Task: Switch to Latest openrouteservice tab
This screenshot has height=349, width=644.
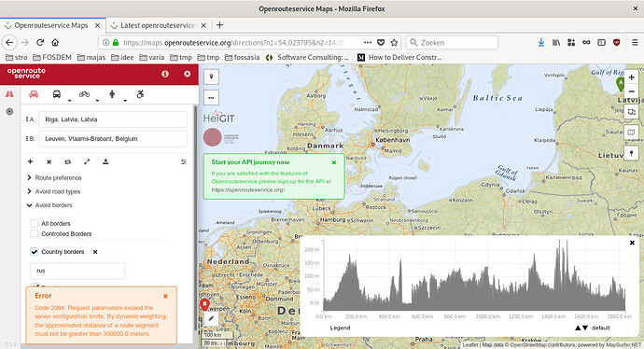Action: [x=158, y=25]
